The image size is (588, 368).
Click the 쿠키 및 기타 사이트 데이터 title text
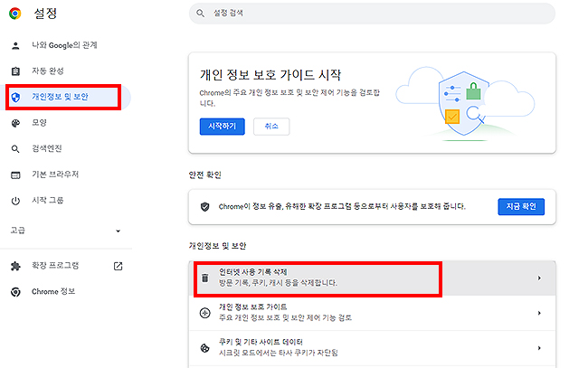(261, 342)
